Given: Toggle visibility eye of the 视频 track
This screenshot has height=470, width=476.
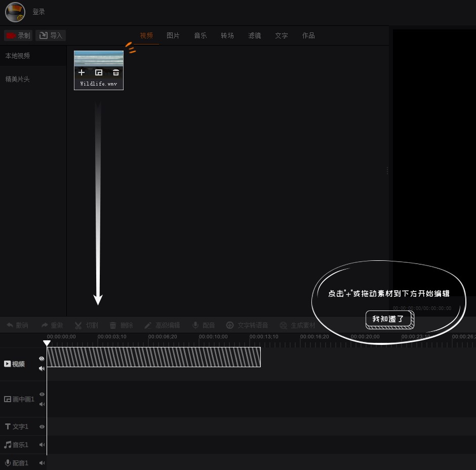Looking at the screenshot, I should tap(42, 359).
